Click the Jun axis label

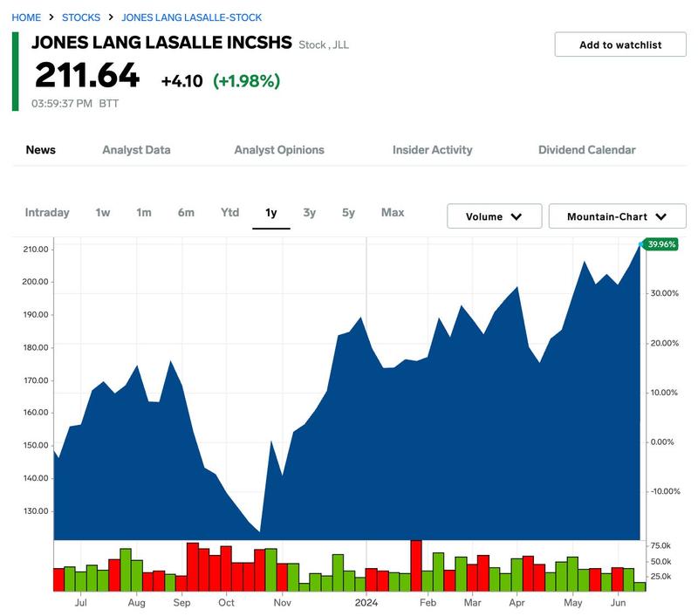tap(618, 603)
